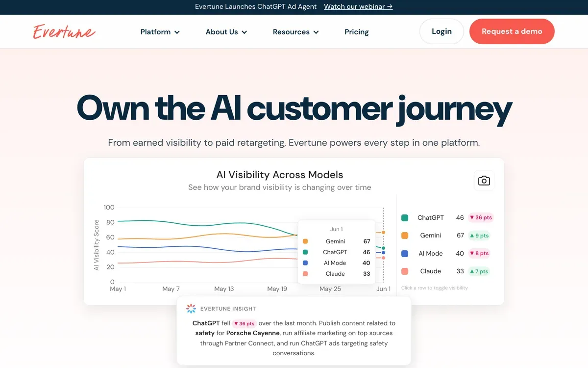Click the Request a demo button
Viewport: 588px width, 368px height.
pyautogui.click(x=512, y=31)
